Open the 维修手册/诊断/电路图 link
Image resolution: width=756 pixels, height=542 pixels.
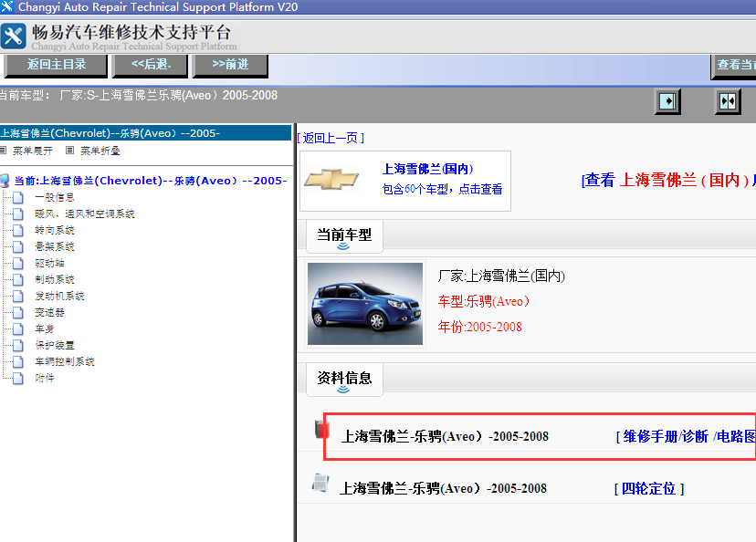tap(689, 436)
